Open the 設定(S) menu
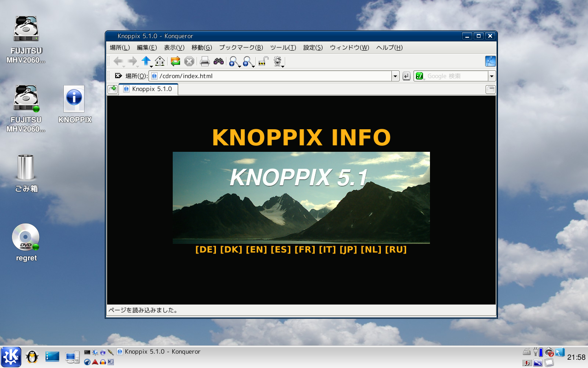 (x=313, y=47)
